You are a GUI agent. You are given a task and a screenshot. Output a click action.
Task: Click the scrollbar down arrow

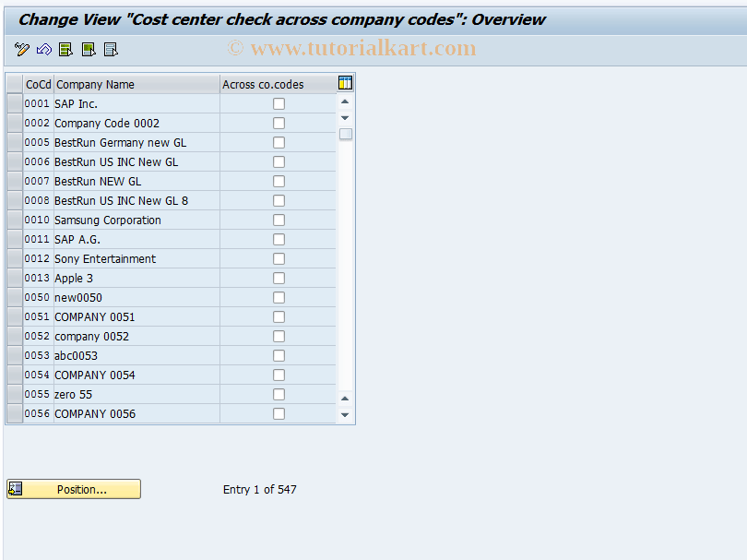(345, 117)
